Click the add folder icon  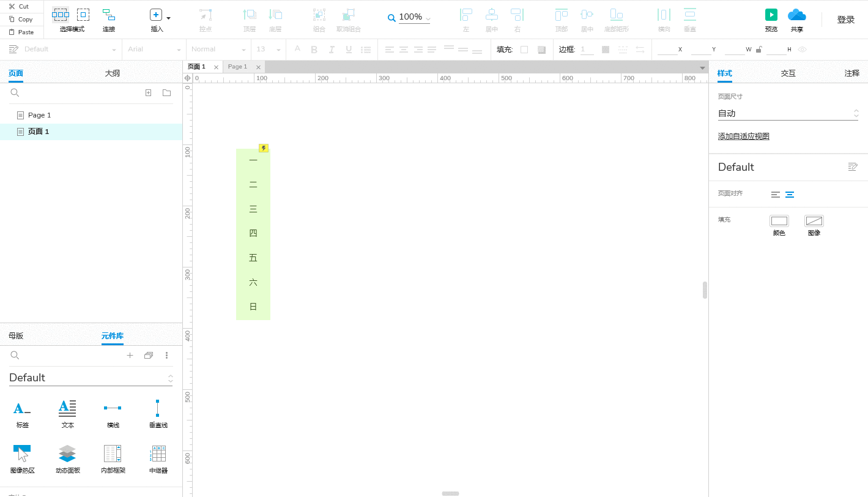(166, 92)
